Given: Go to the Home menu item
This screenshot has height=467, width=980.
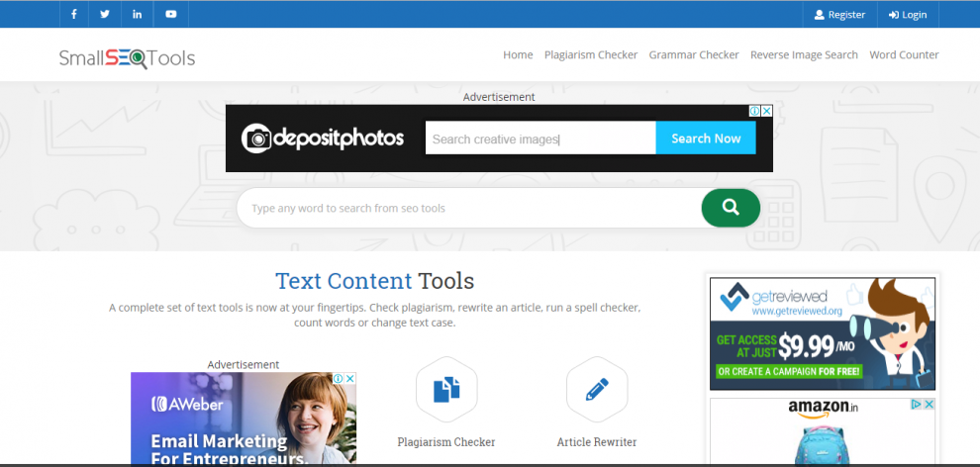Looking at the screenshot, I should pyautogui.click(x=518, y=55).
